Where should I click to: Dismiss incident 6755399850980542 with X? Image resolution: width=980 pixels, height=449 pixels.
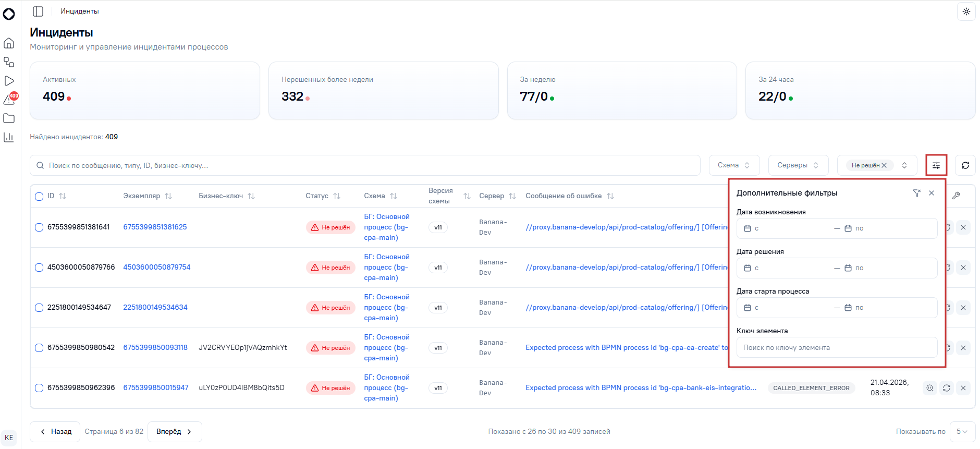pos(963,348)
